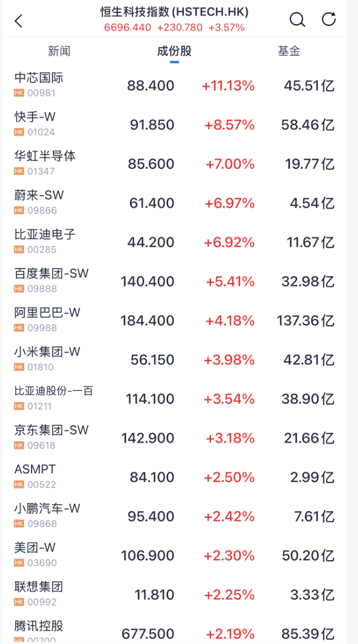Tap the HSTECH index title header
The height and width of the screenshot is (644, 358).
tap(174, 12)
